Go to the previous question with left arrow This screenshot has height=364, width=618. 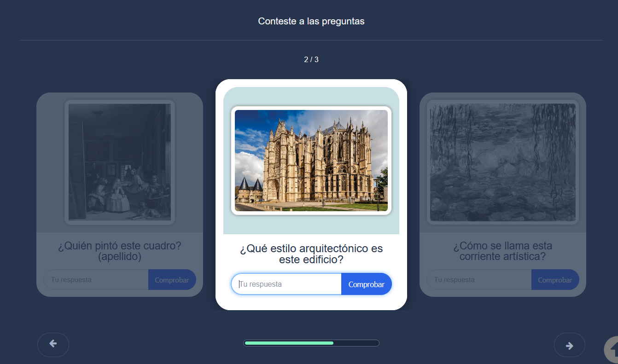53,344
